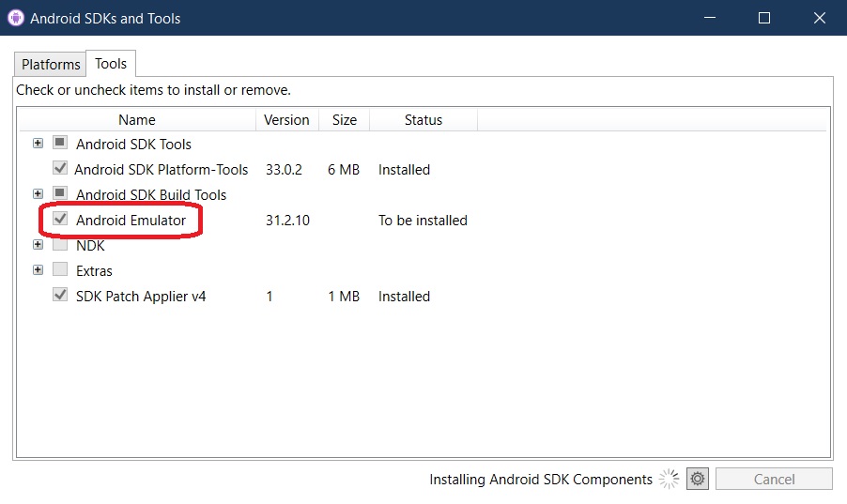Sort by the Name column header

click(137, 120)
